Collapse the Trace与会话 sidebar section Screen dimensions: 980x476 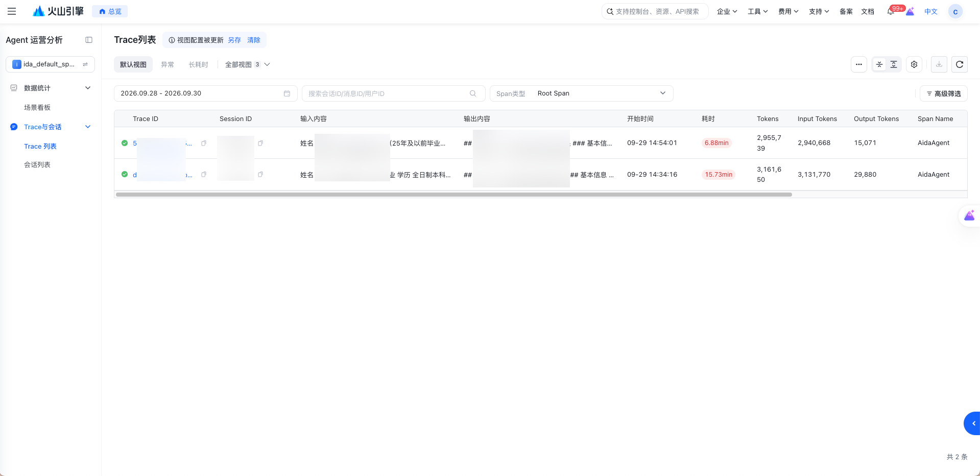coord(88,127)
